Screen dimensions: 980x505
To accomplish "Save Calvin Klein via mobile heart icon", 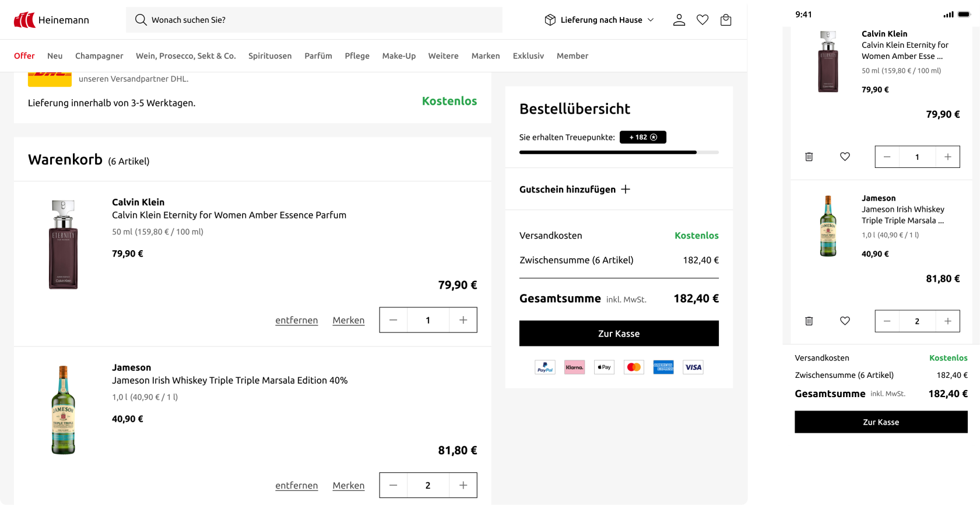I will pos(845,156).
